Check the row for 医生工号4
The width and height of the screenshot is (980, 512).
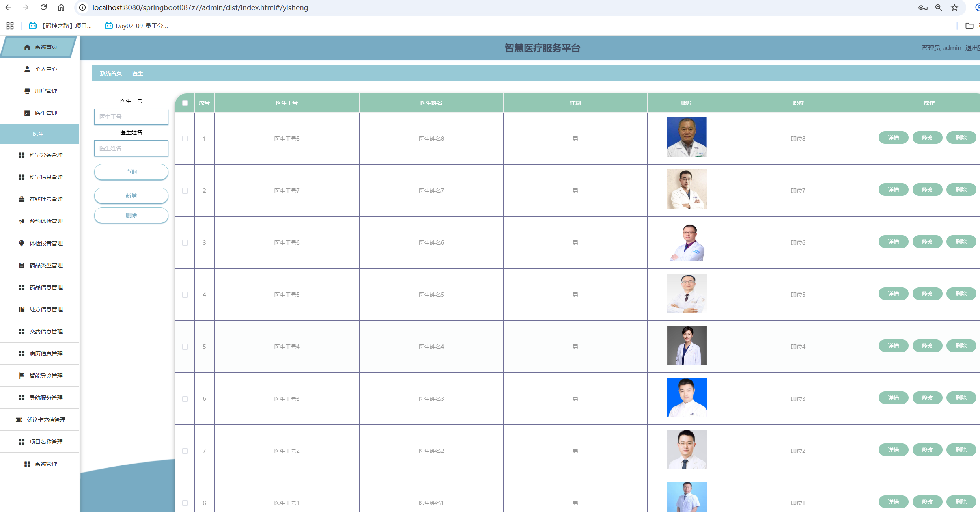185,347
